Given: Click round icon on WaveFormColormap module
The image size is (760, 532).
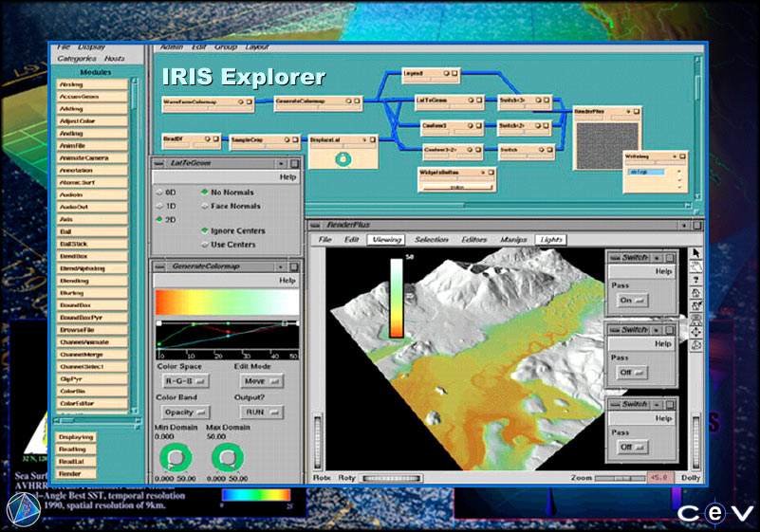Looking at the screenshot, I should [x=240, y=101].
